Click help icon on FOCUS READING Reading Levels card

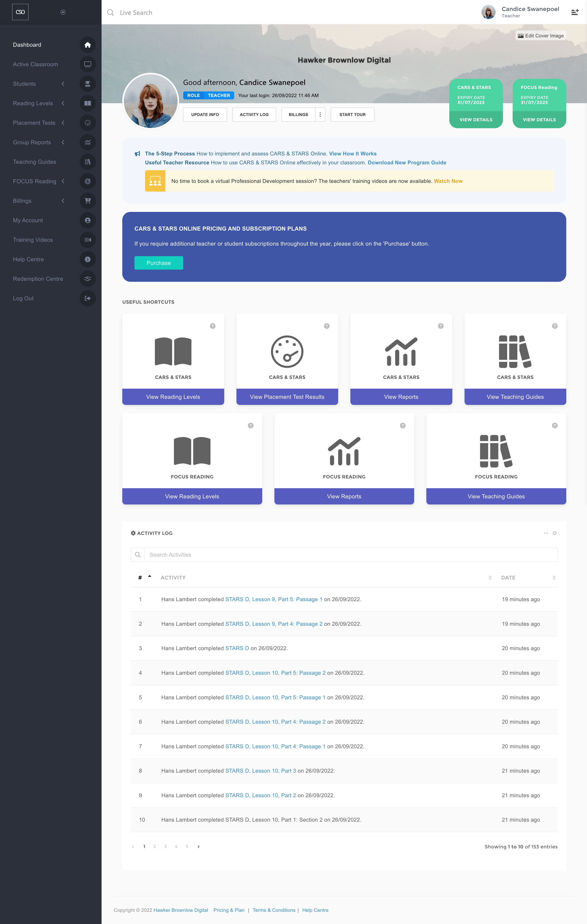tap(250, 426)
